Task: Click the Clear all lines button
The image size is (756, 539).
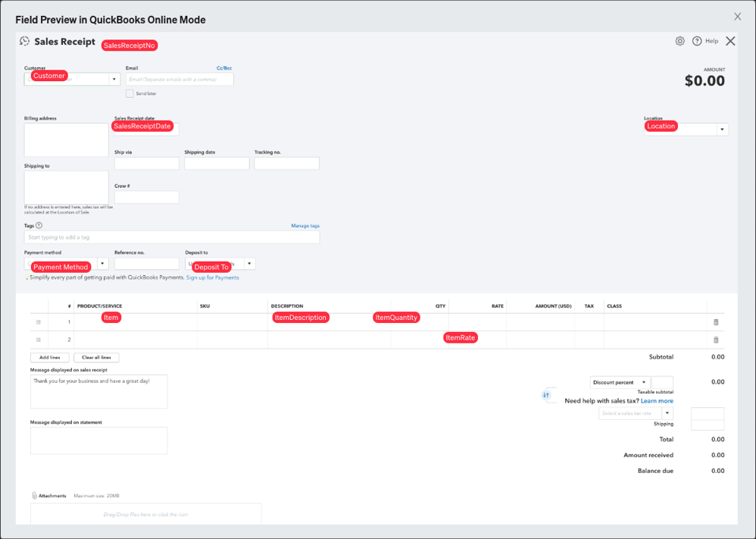Action: [98, 357]
